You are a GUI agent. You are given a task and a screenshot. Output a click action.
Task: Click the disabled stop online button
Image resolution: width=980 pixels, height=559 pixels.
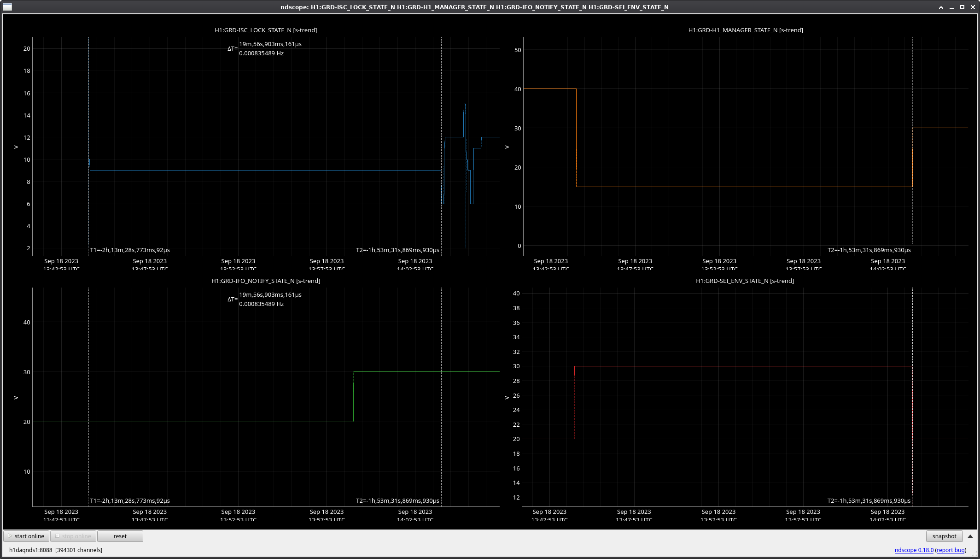click(73, 536)
